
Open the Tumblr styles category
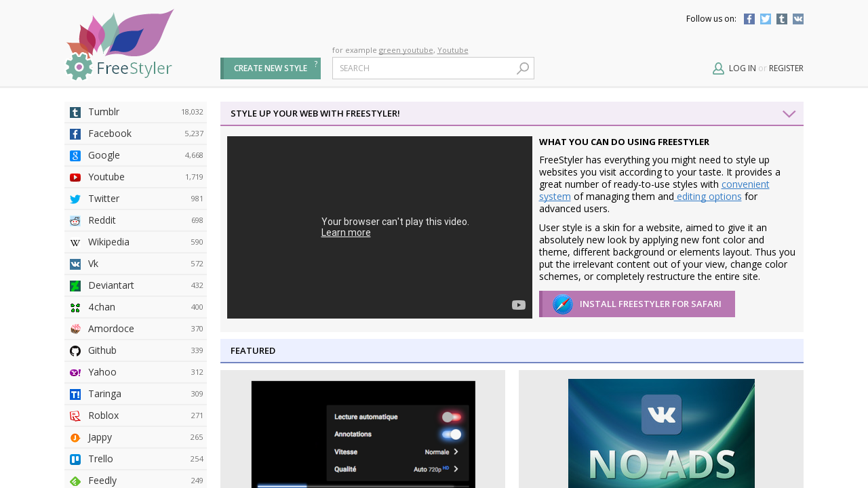click(136, 113)
